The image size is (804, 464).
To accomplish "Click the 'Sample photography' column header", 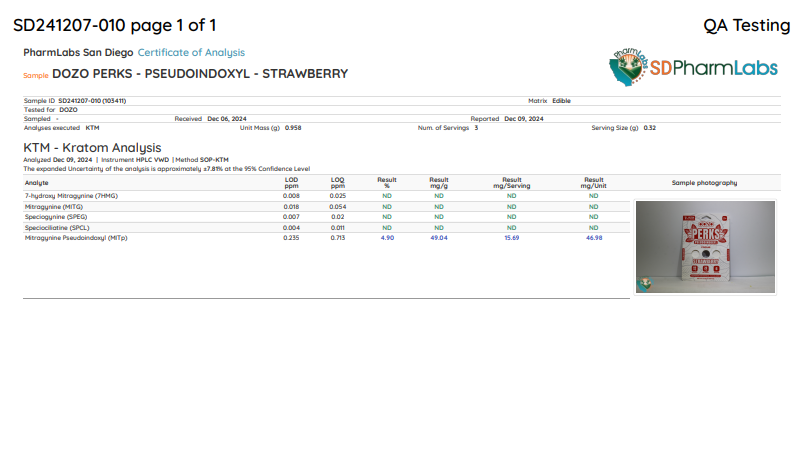I will click(x=705, y=183).
